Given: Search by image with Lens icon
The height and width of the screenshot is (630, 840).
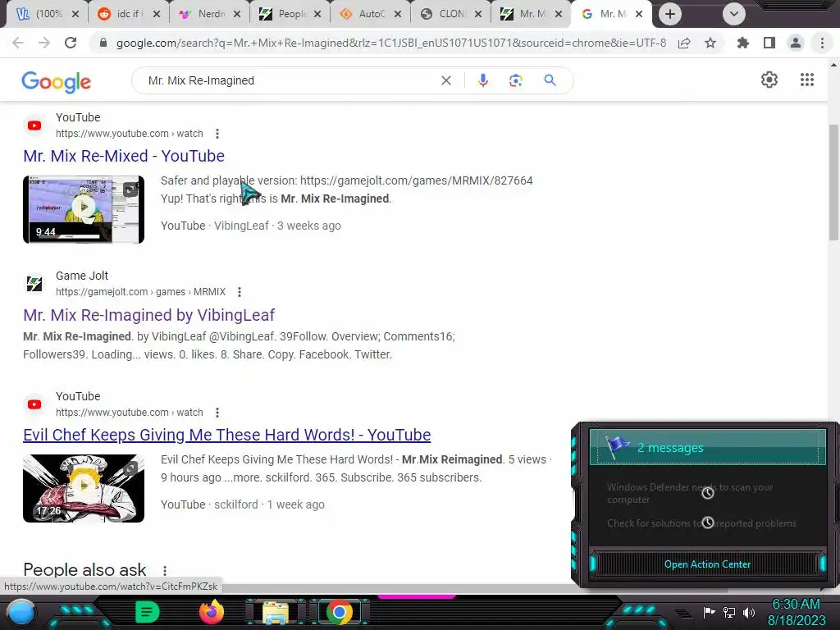Looking at the screenshot, I should pos(515,80).
